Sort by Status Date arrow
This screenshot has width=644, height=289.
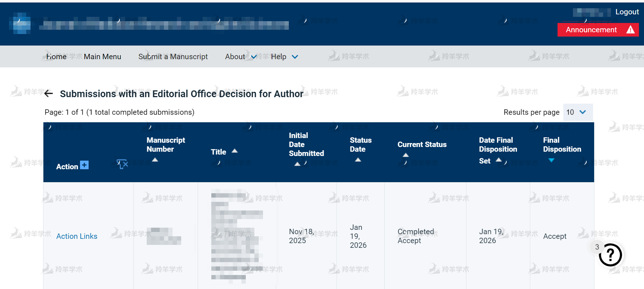pos(358,160)
